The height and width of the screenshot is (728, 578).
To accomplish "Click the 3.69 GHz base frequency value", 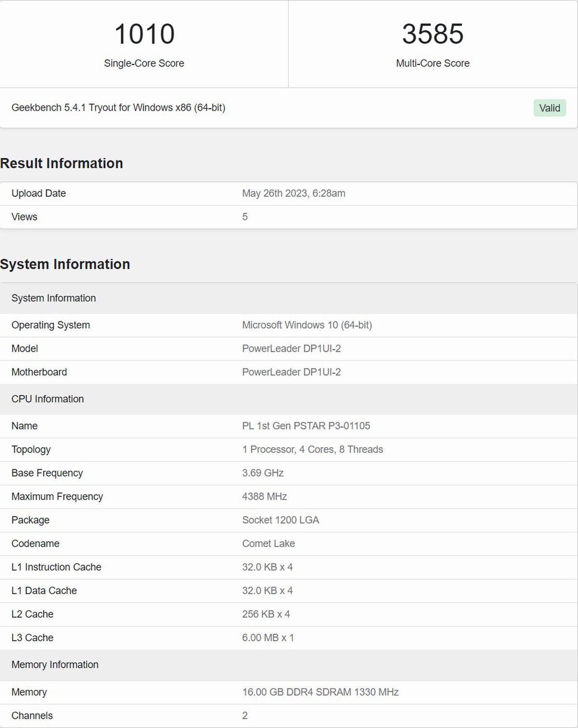I will (263, 473).
